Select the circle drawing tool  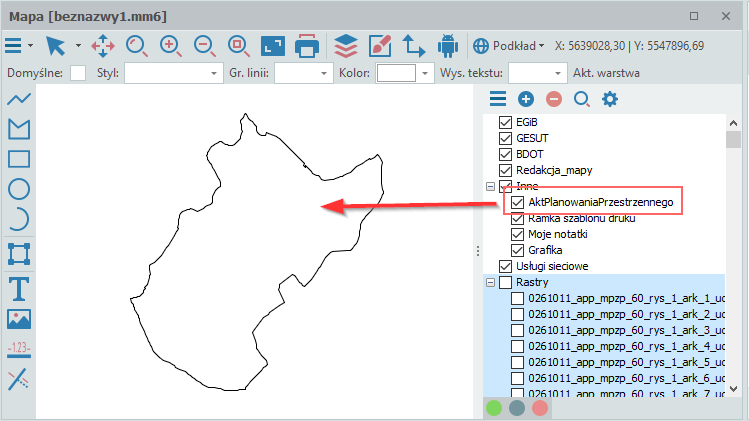[x=19, y=189]
